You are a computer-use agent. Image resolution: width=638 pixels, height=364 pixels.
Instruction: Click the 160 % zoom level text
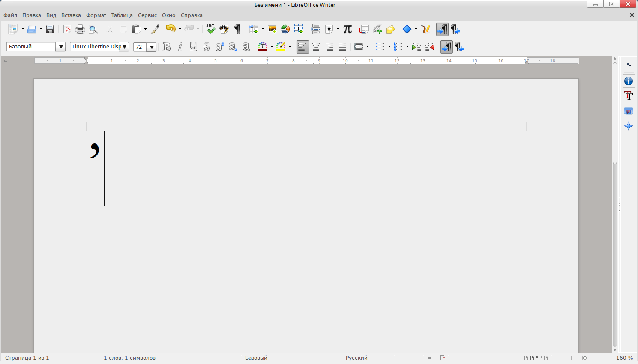click(624, 358)
